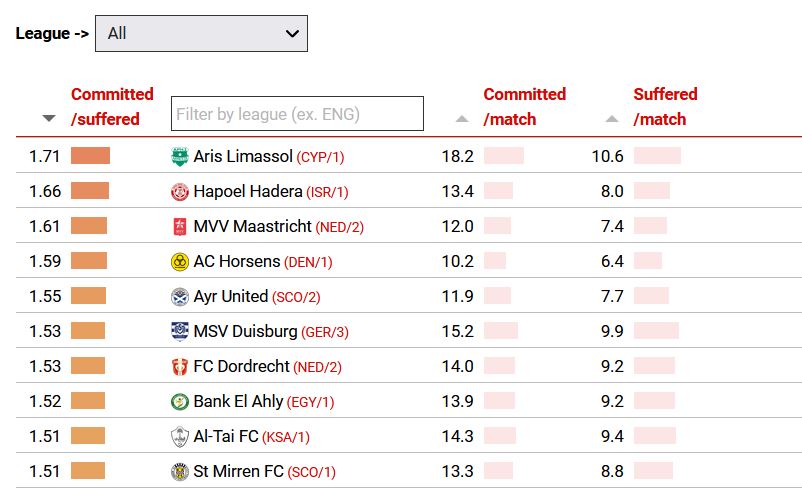Focus the Filter by league input field
Viewport: 802px width, 491px height.
tap(297, 114)
